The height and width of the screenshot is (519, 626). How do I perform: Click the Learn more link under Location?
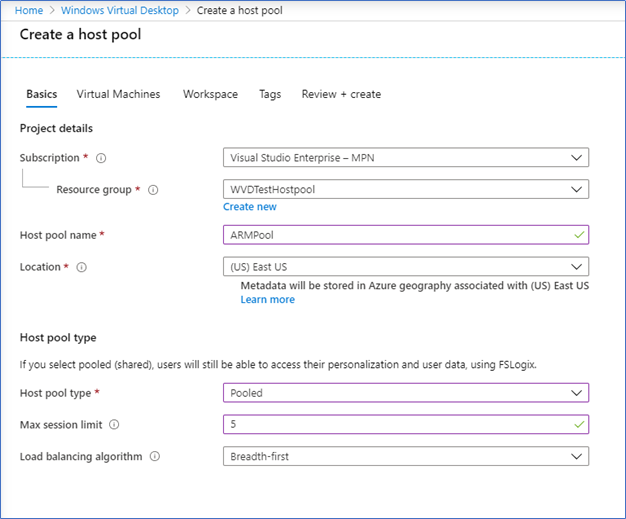tap(267, 299)
